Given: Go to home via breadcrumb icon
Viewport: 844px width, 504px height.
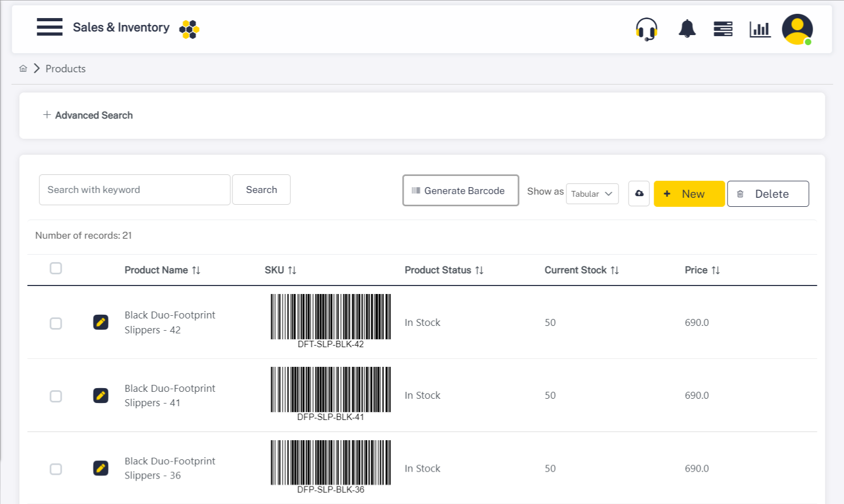Looking at the screenshot, I should 23,69.
